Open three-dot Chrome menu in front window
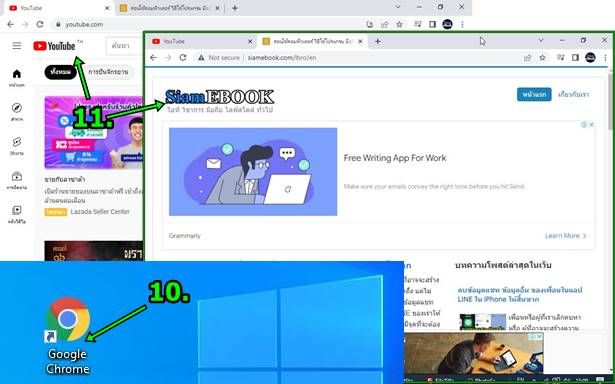The width and height of the screenshot is (615, 384). click(605, 58)
